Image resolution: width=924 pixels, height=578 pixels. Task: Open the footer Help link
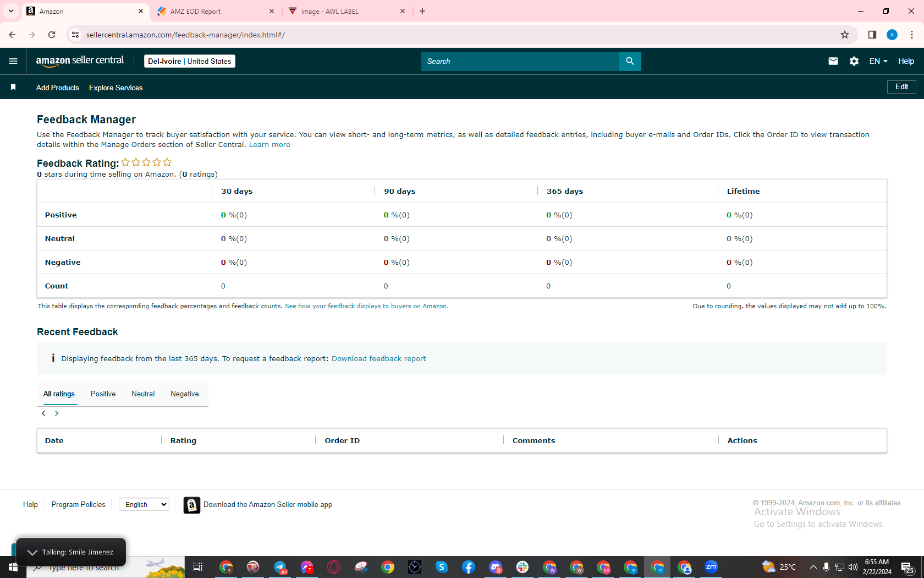point(30,505)
